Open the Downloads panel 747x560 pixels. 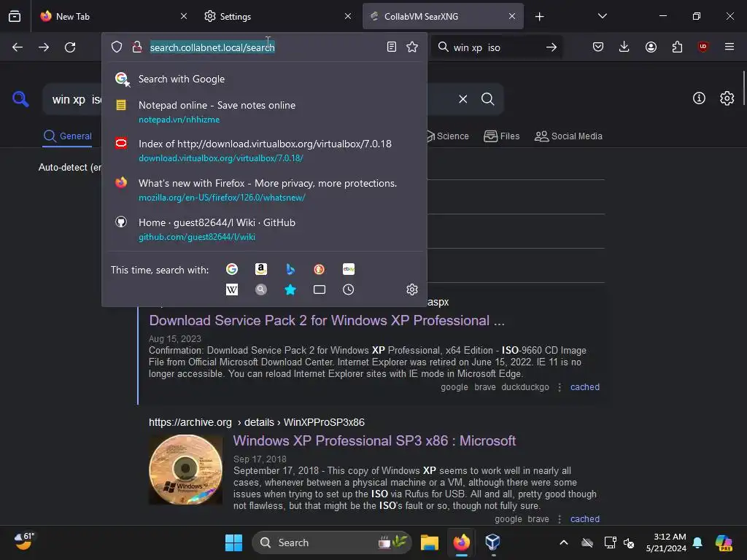624,47
